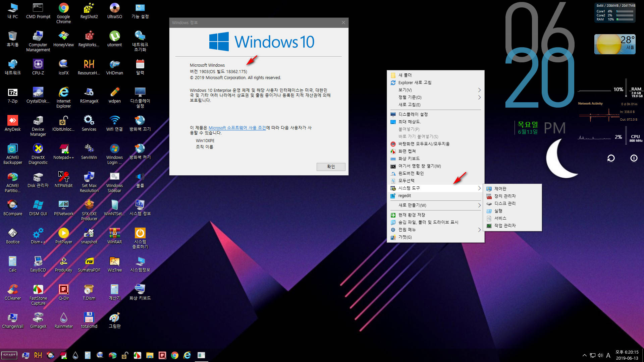Open the RegShot2 desktop icon
The width and height of the screenshot is (644, 362).
tap(89, 11)
